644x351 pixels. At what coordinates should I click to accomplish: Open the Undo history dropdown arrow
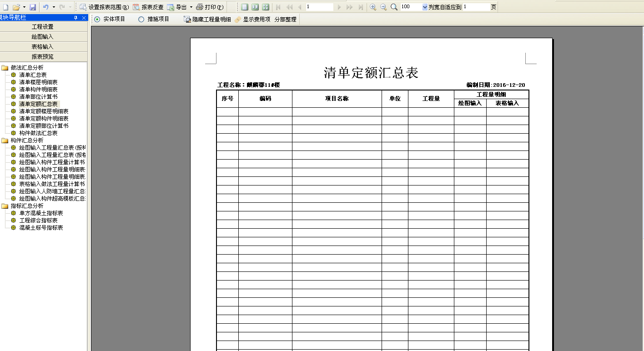click(54, 7)
